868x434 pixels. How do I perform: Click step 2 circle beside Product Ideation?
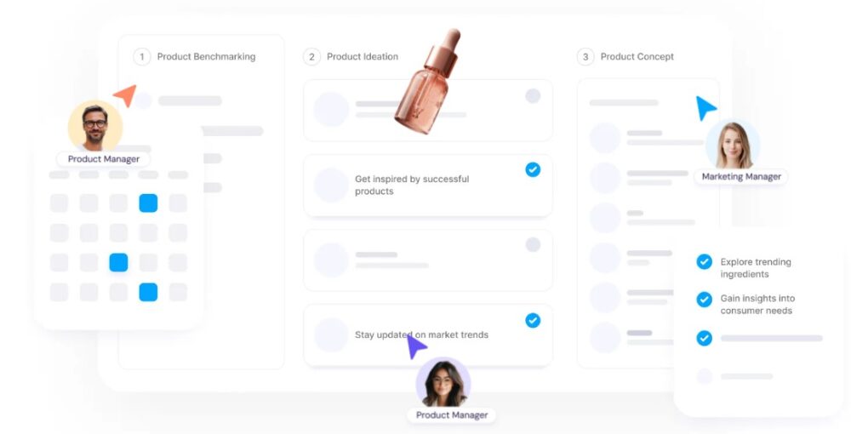[311, 56]
